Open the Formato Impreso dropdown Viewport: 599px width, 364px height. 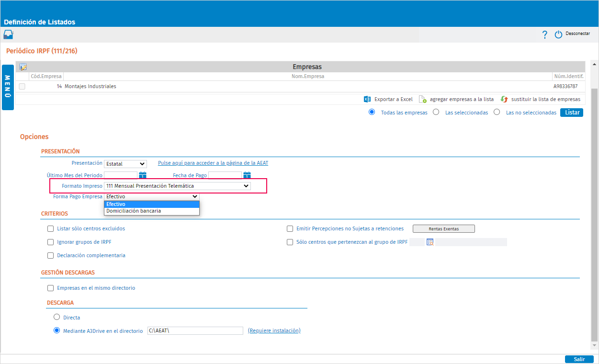point(177,186)
